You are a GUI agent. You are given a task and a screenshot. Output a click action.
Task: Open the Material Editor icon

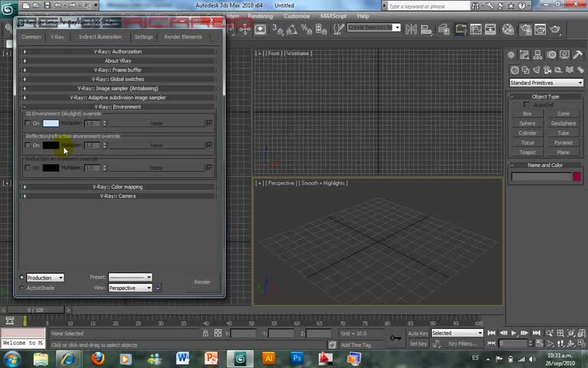508,29
